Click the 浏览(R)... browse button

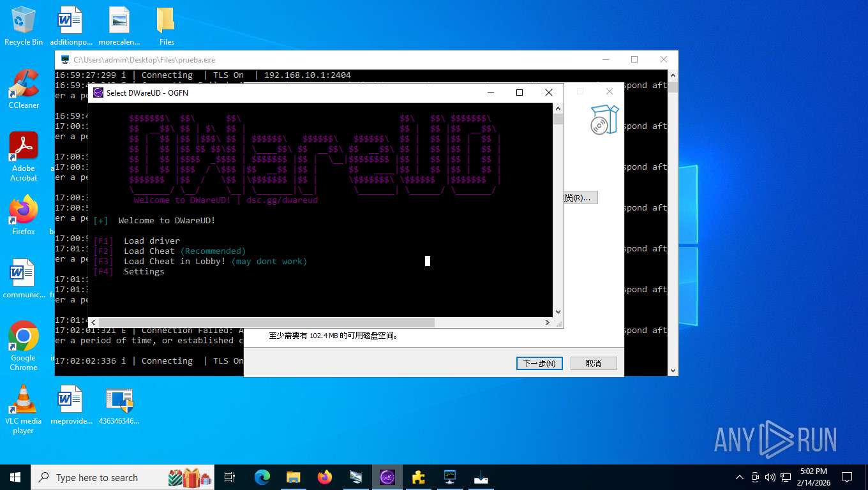click(x=580, y=198)
